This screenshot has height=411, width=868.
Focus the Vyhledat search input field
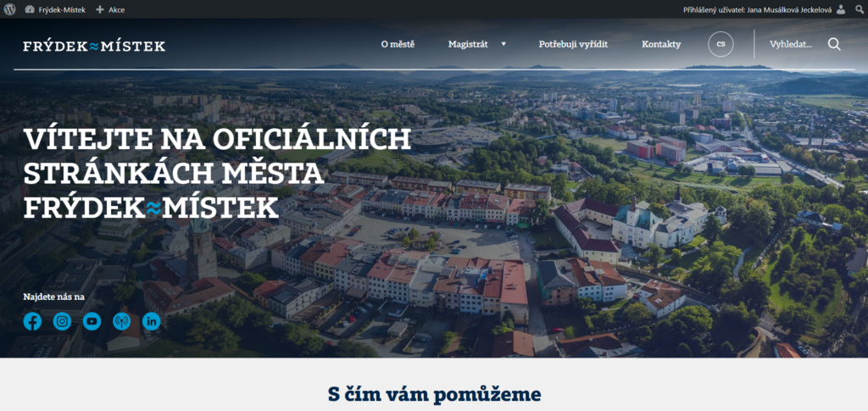(790, 44)
